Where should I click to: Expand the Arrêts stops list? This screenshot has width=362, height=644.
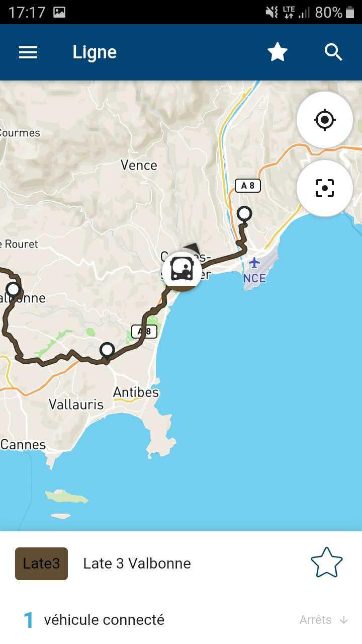click(324, 620)
